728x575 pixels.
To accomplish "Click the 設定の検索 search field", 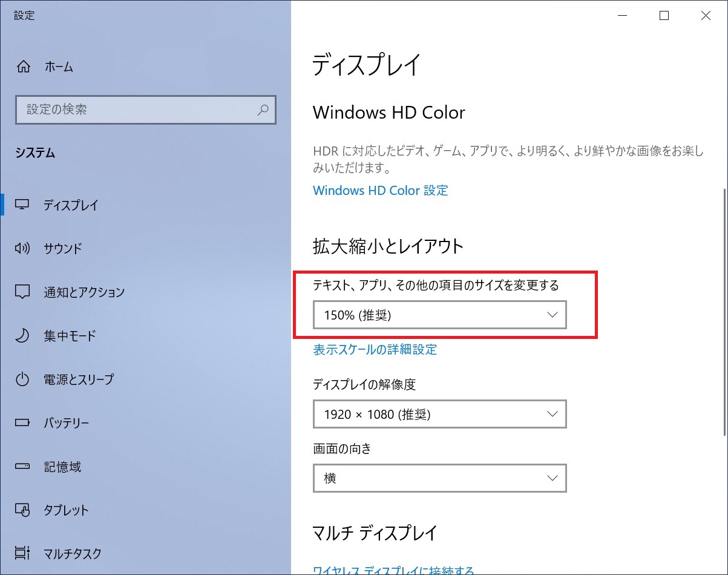I will 146,110.
